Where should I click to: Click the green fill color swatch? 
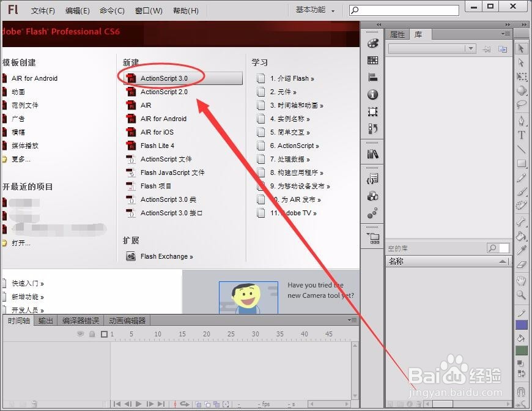click(522, 350)
